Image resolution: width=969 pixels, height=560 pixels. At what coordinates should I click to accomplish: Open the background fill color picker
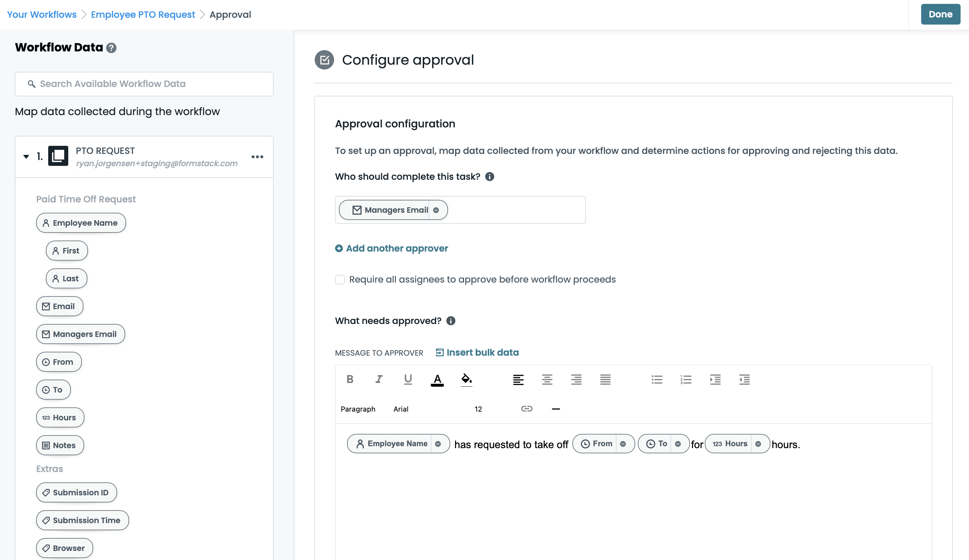(x=466, y=379)
